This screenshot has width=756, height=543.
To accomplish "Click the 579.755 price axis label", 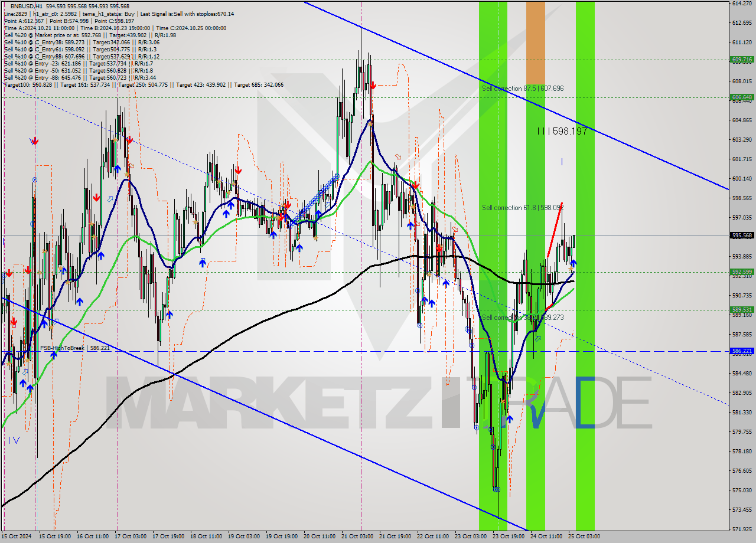I will (x=742, y=431).
